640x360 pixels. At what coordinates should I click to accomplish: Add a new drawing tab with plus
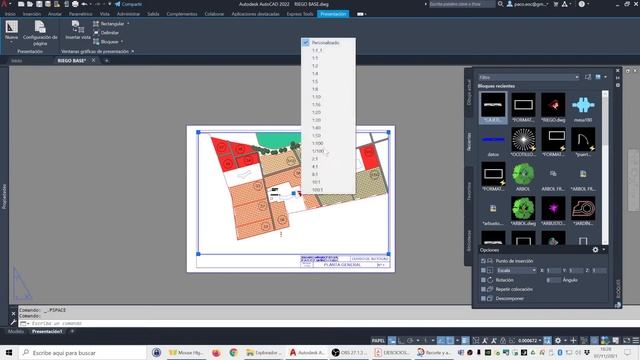pyautogui.click(x=107, y=60)
